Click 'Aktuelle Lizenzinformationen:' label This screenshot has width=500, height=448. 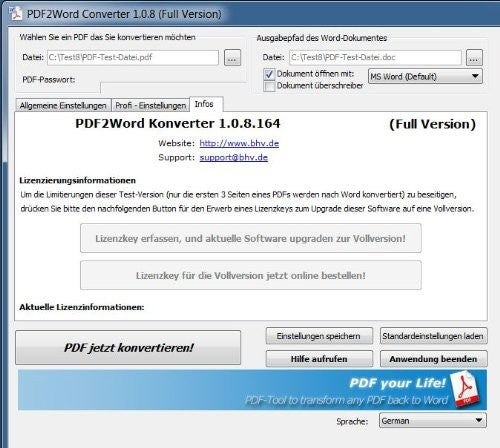coord(82,307)
